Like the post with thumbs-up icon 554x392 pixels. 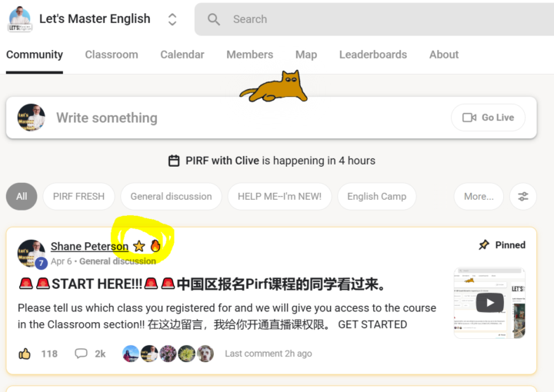coord(25,354)
